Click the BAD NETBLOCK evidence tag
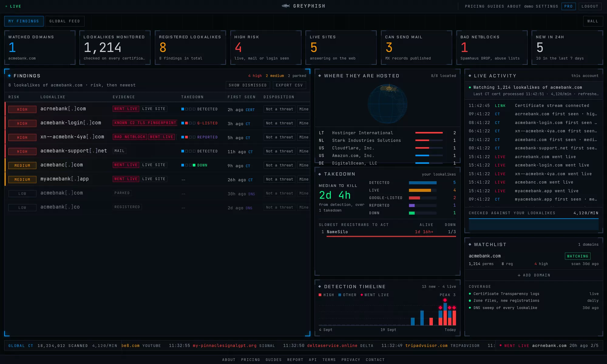Image resolution: width=607 pixels, height=364 pixels. click(x=130, y=137)
